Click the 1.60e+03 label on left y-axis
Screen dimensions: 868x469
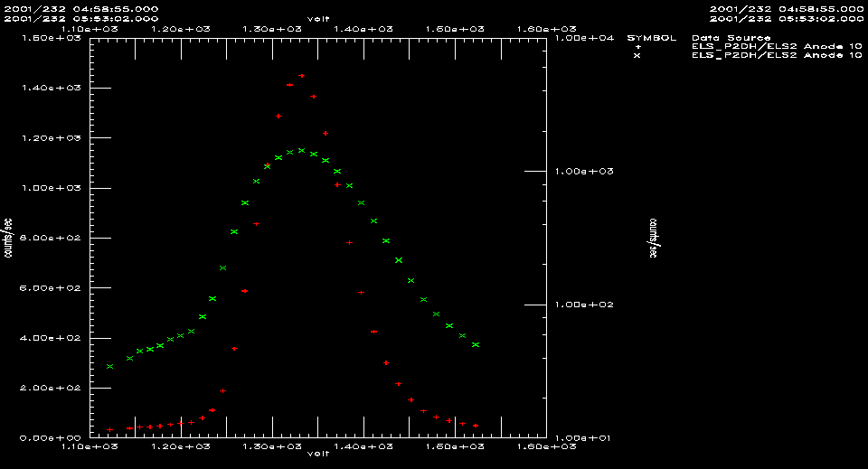[51, 38]
